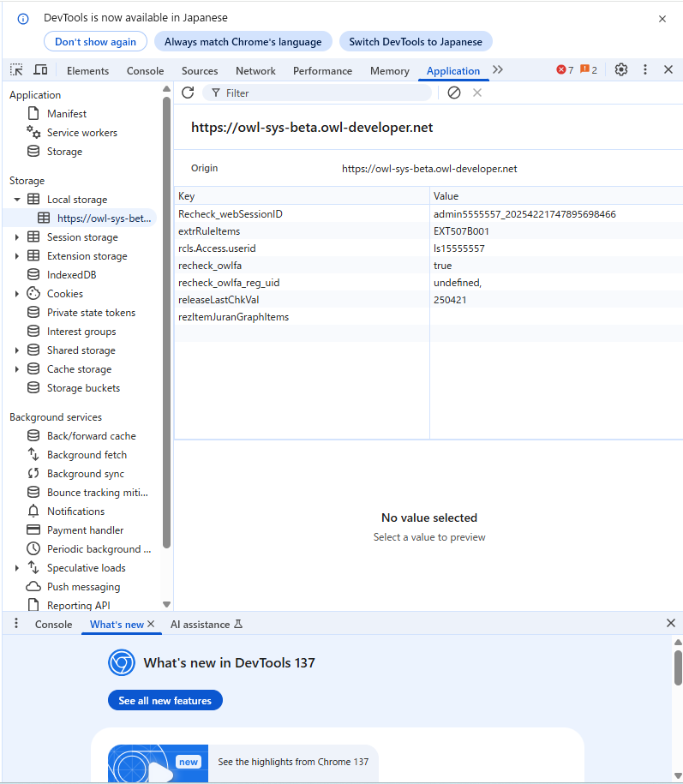
Task: Open the drawer three-dot menu
Action: pyautogui.click(x=16, y=623)
